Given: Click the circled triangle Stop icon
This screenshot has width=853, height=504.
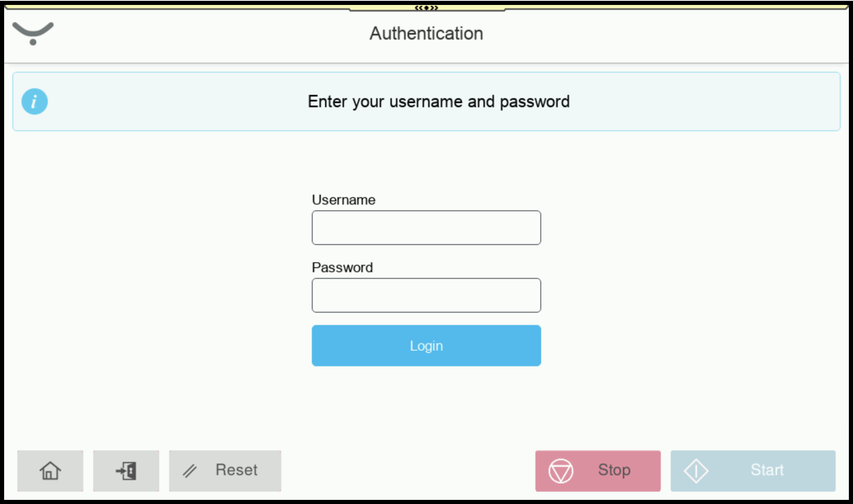Looking at the screenshot, I should (561, 471).
